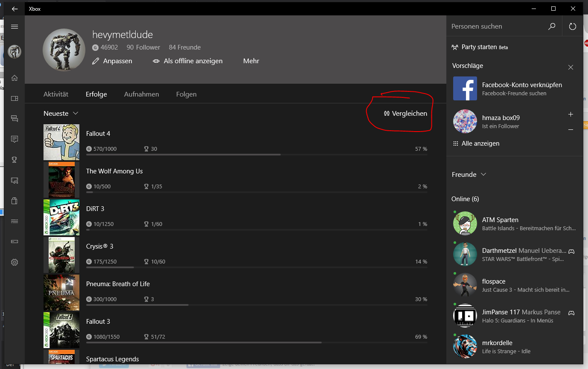Screen dimensions: 588x369
Task: Open the Connect console sidebar icon
Action: point(15,242)
